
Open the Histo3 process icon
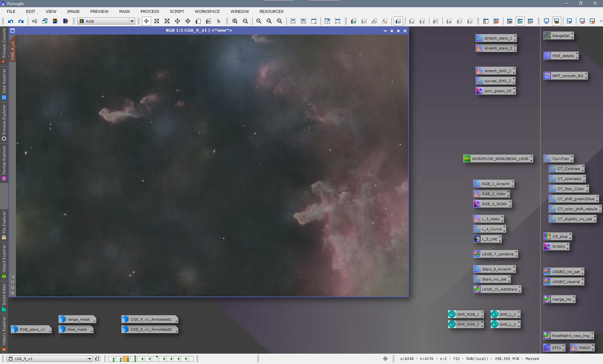click(x=582, y=348)
